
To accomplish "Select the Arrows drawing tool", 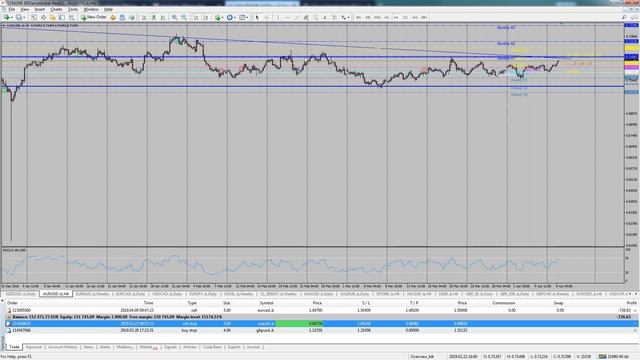I will (x=343, y=18).
